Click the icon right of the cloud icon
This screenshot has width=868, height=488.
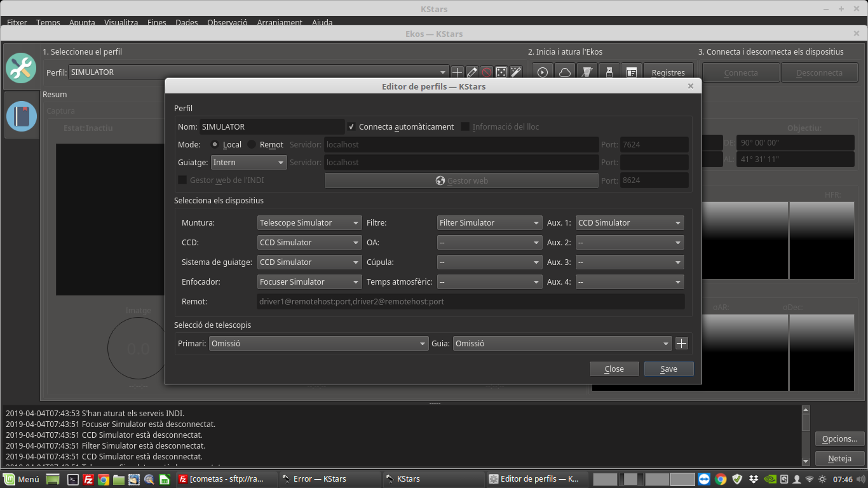[x=587, y=72]
